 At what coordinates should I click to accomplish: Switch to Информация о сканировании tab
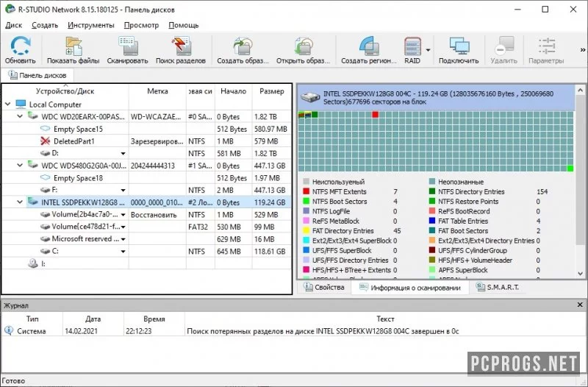click(410, 288)
